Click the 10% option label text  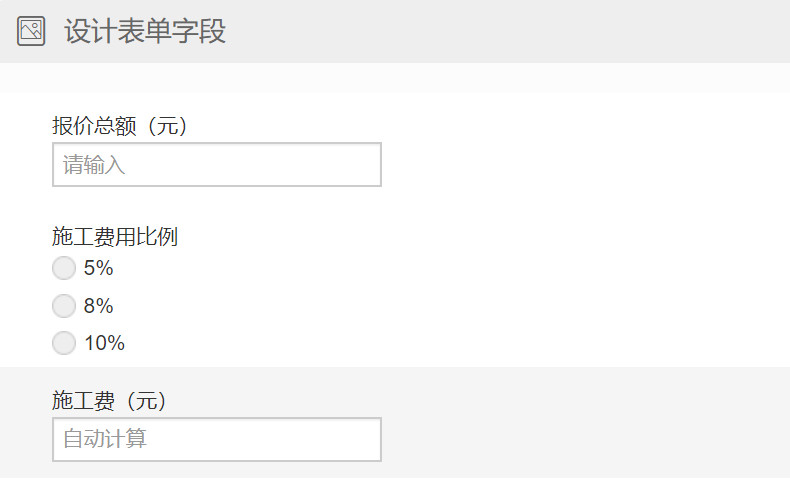104,343
